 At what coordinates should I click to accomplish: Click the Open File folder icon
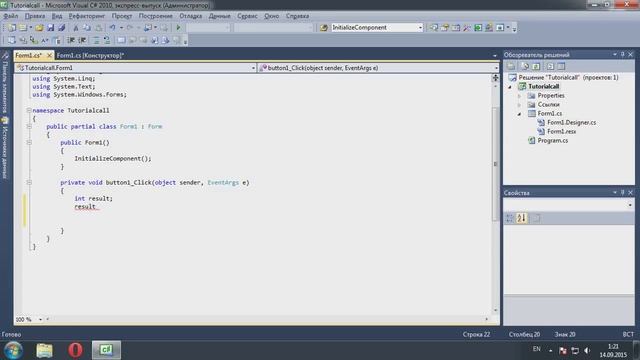[39, 28]
